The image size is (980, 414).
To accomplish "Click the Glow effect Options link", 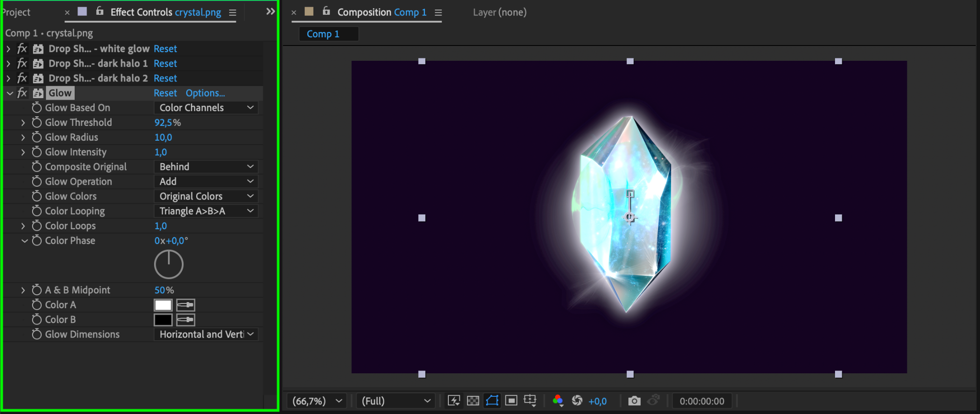I will pos(205,93).
